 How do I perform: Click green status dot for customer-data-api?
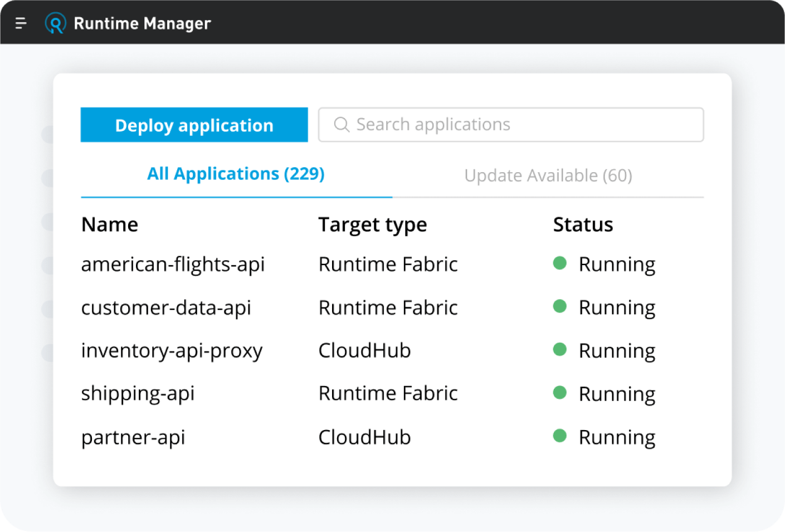(x=559, y=306)
